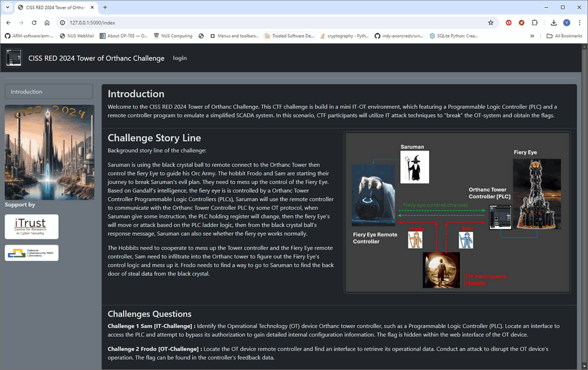Select the CISS RED 2024 Tower of Orthanc tab

click(x=56, y=8)
